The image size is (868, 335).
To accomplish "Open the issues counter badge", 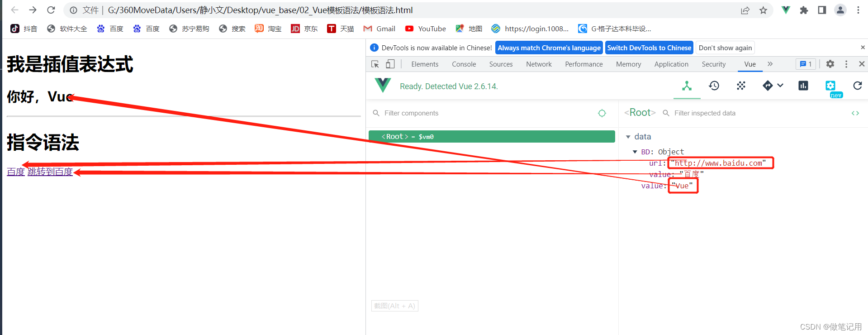I will point(806,64).
